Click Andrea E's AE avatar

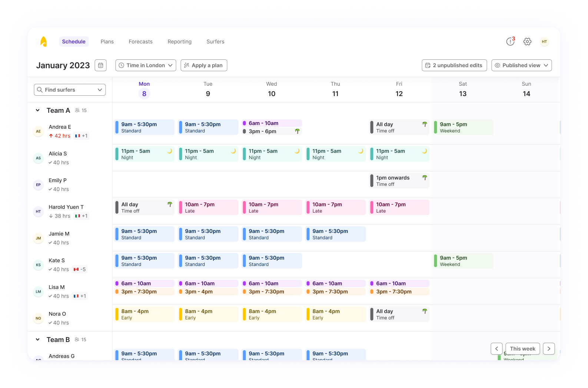tap(38, 131)
